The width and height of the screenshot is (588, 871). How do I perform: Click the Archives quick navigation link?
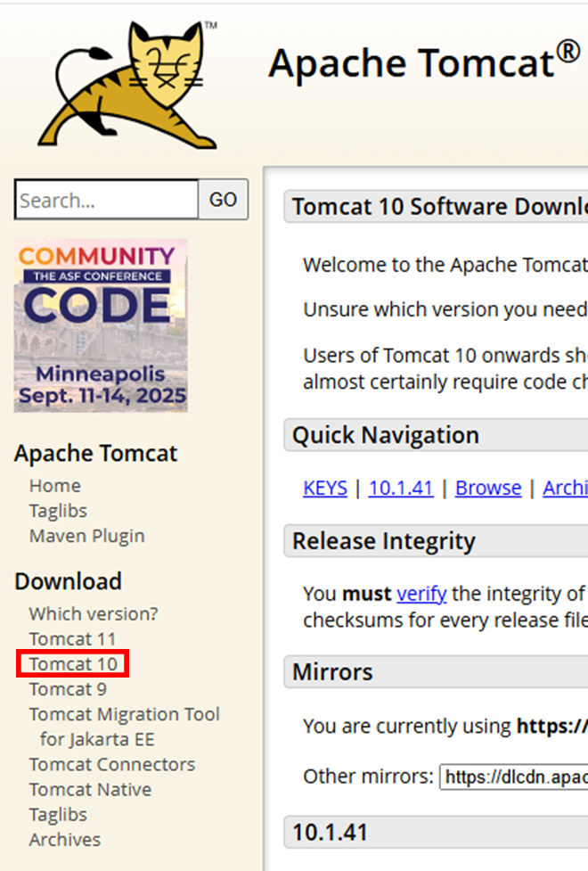point(565,489)
